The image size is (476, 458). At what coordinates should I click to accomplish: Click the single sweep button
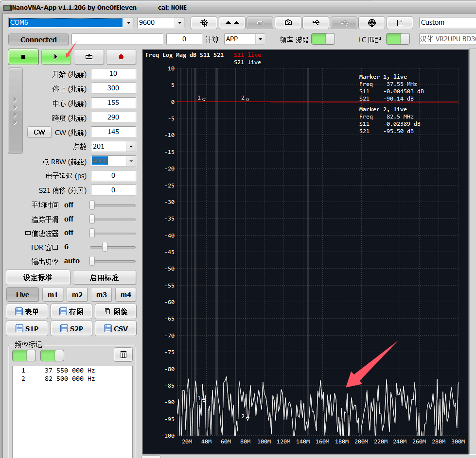(89, 57)
